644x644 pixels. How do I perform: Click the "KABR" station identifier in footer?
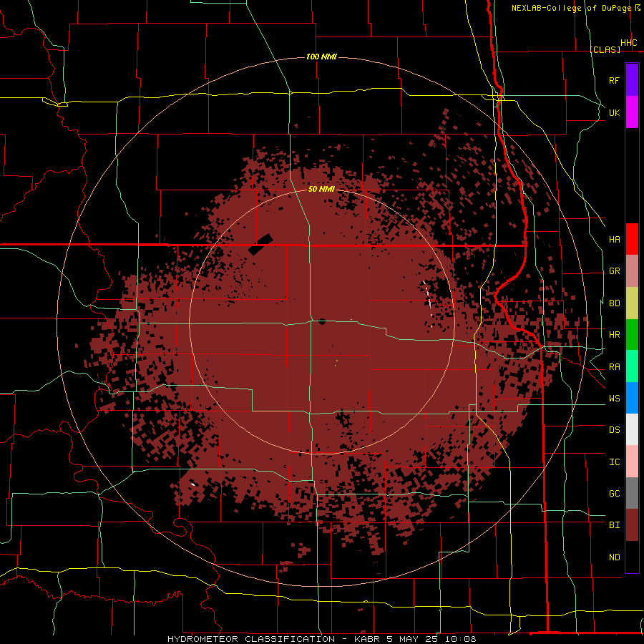[x=367, y=639]
